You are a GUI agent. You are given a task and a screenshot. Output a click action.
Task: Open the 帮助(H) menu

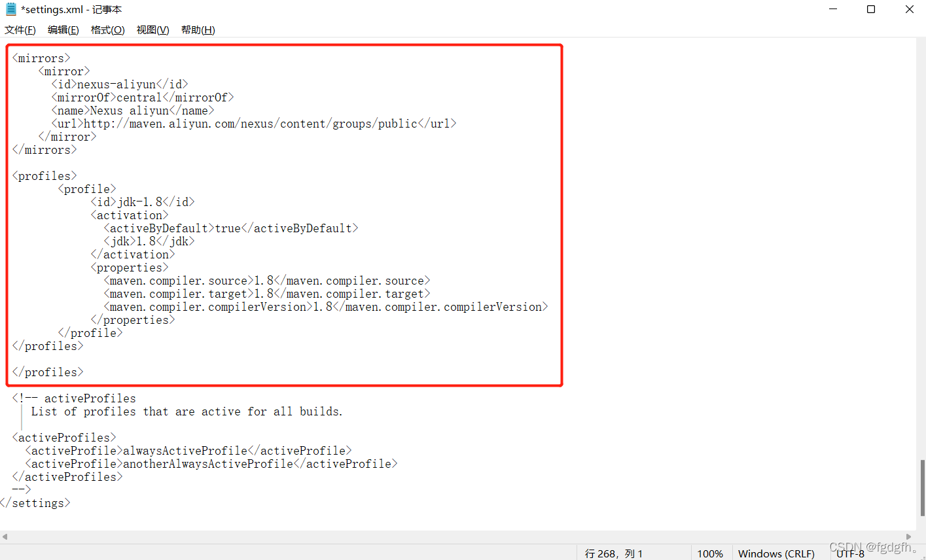pos(197,29)
